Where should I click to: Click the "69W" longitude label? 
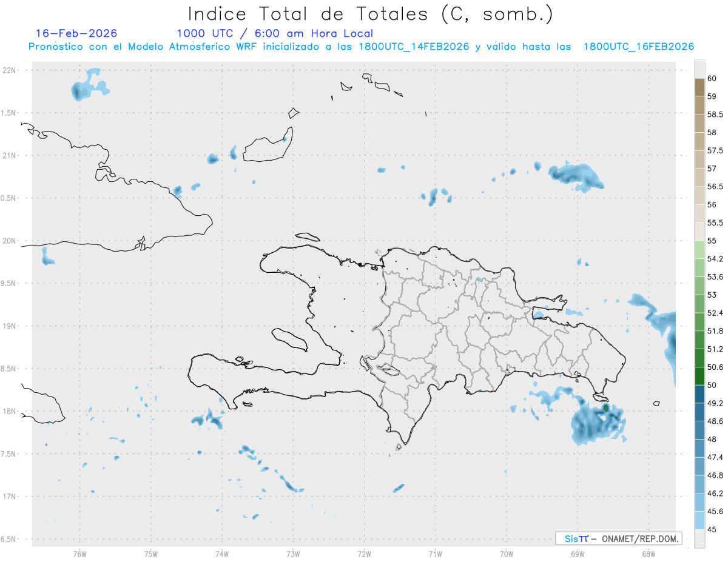tap(578, 554)
